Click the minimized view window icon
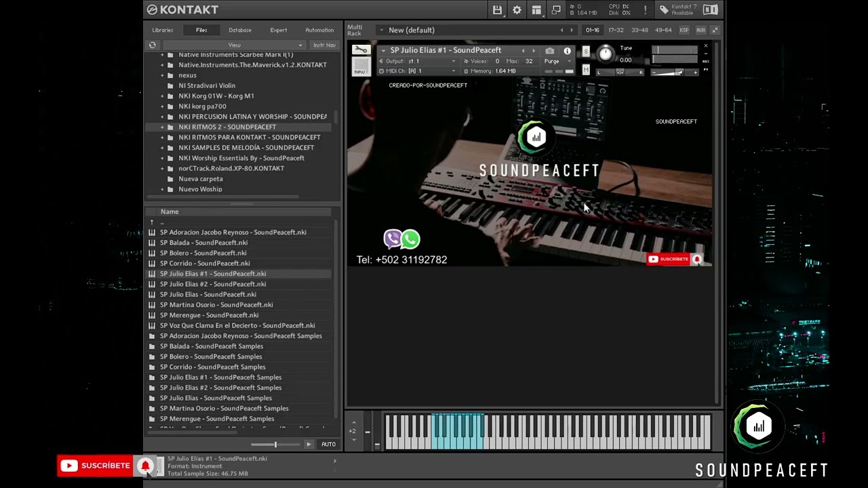Viewport: 868px width, 488px height. [556, 9]
